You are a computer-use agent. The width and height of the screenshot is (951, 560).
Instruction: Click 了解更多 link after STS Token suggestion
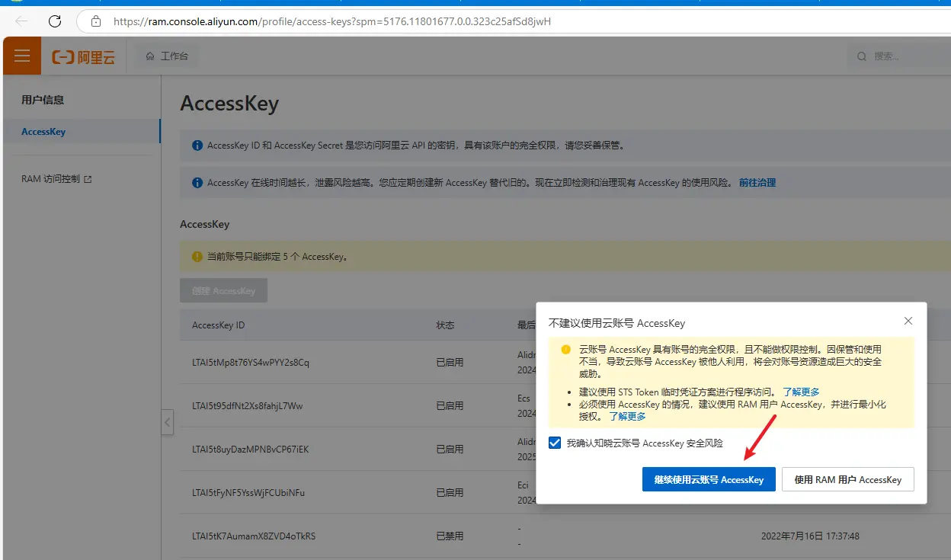coord(801,392)
